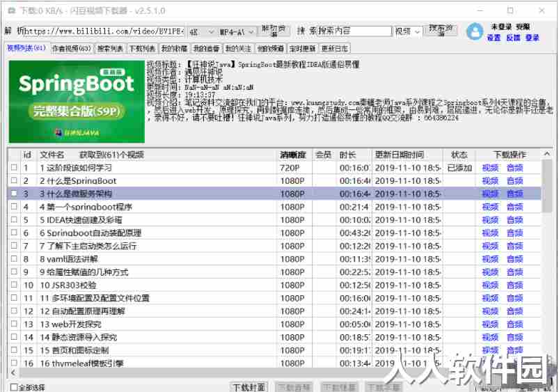Open the 我的关注 tab
The image size is (559, 392).
point(238,48)
